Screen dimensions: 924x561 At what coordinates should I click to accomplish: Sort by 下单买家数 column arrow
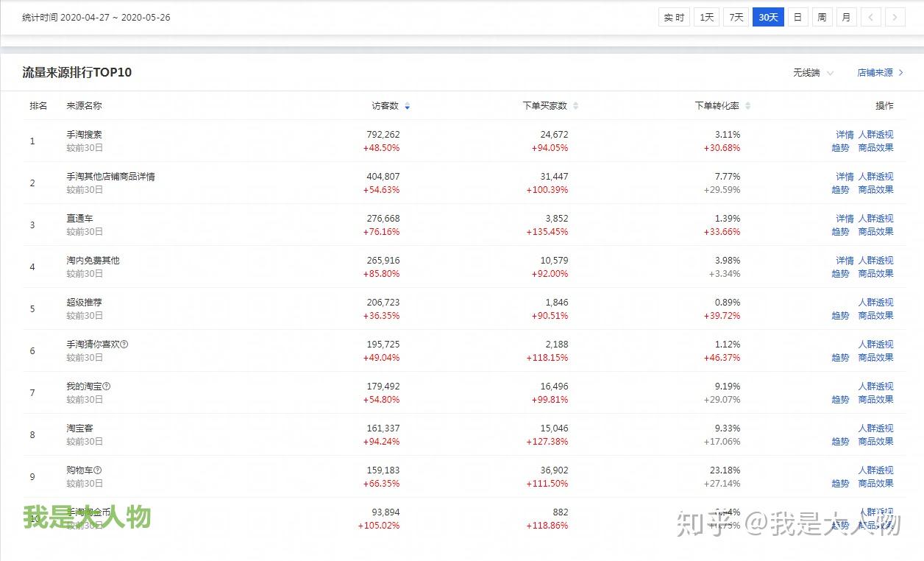coord(576,106)
